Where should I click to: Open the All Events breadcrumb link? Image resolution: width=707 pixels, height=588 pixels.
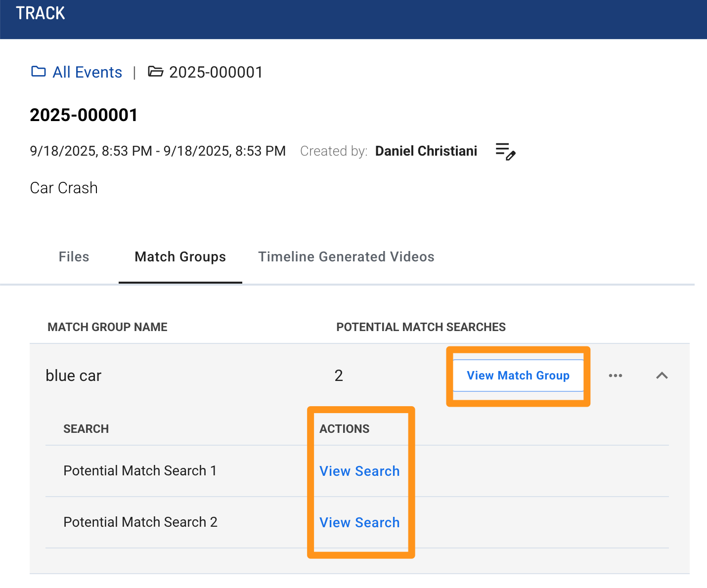pos(88,72)
